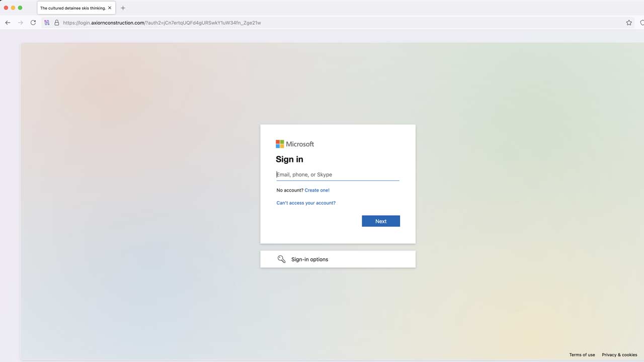
Task: Open Sign-in options
Action: (x=338, y=259)
